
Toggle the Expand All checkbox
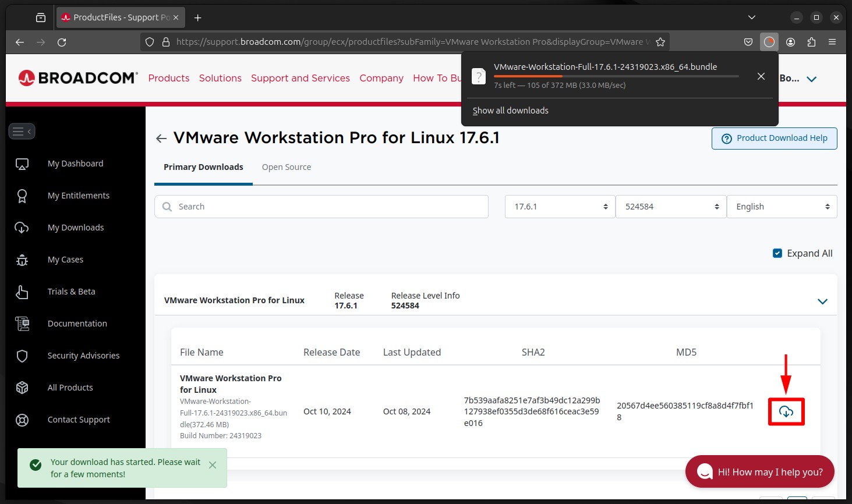(x=777, y=253)
